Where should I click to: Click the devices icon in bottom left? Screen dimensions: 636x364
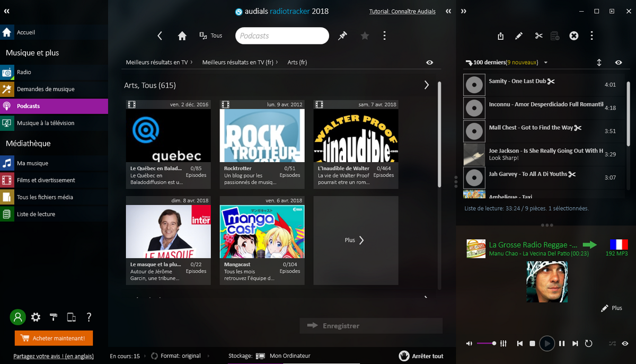pyautogui.click(x=71, y=317)
